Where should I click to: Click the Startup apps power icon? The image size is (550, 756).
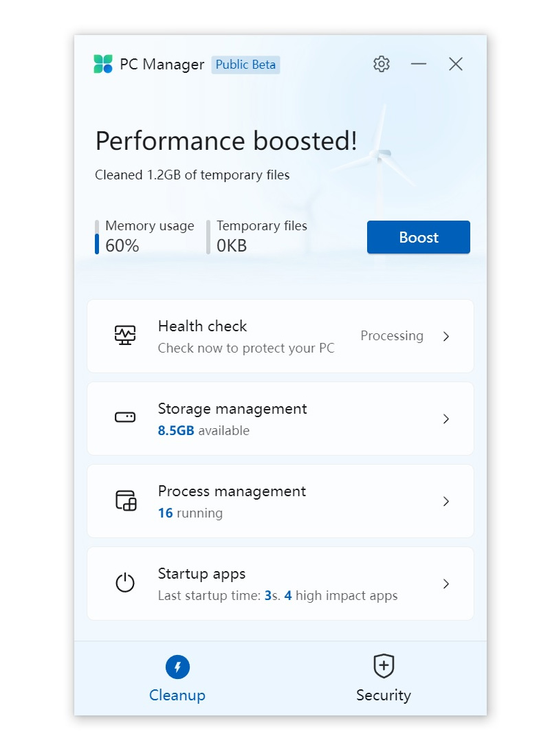coord(125,582)
